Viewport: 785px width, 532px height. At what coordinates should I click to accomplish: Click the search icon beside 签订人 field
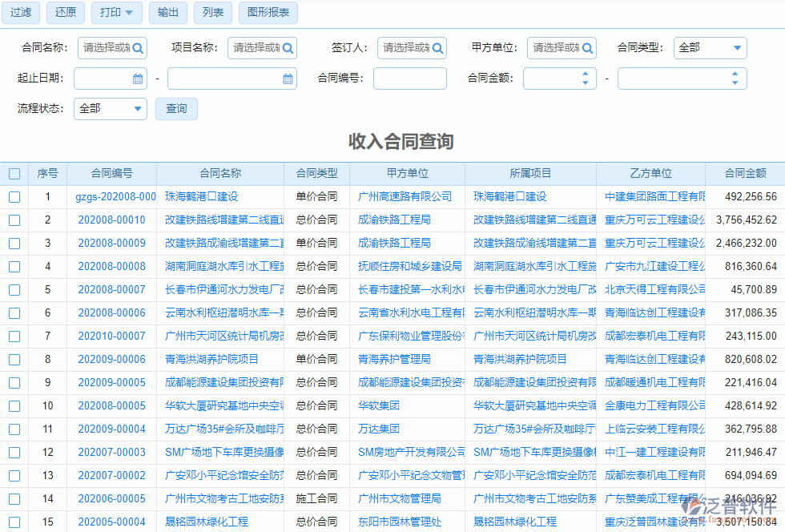pos(437,48)
